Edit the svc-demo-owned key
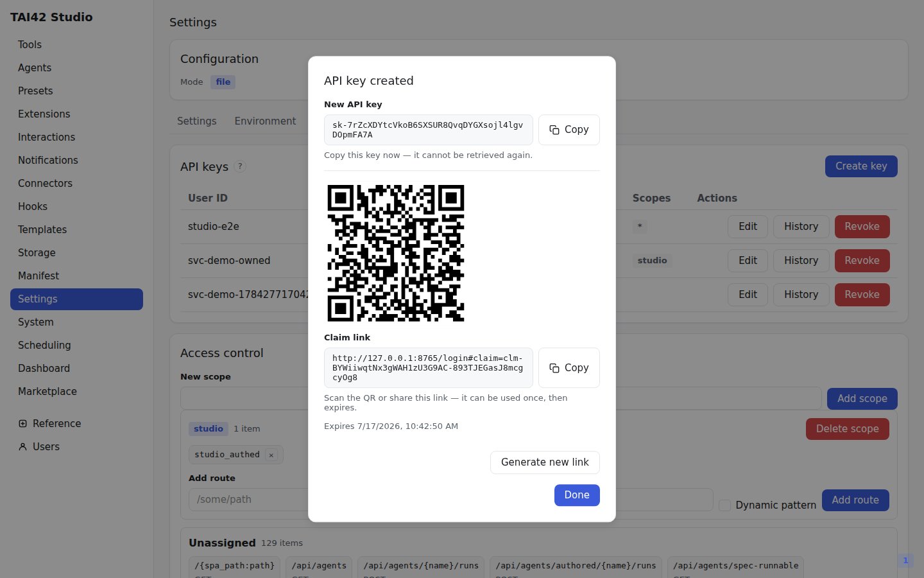 (x=748, y=261)
